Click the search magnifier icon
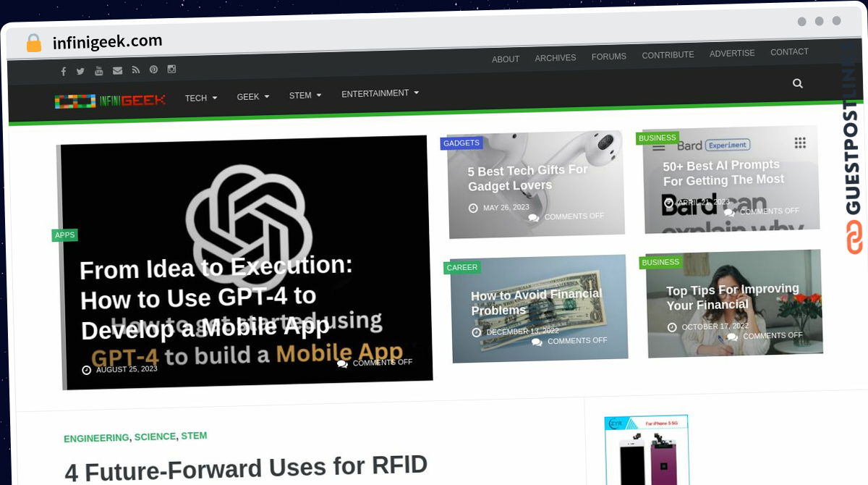Screen dimensions: 868x485 click(798, 83)
